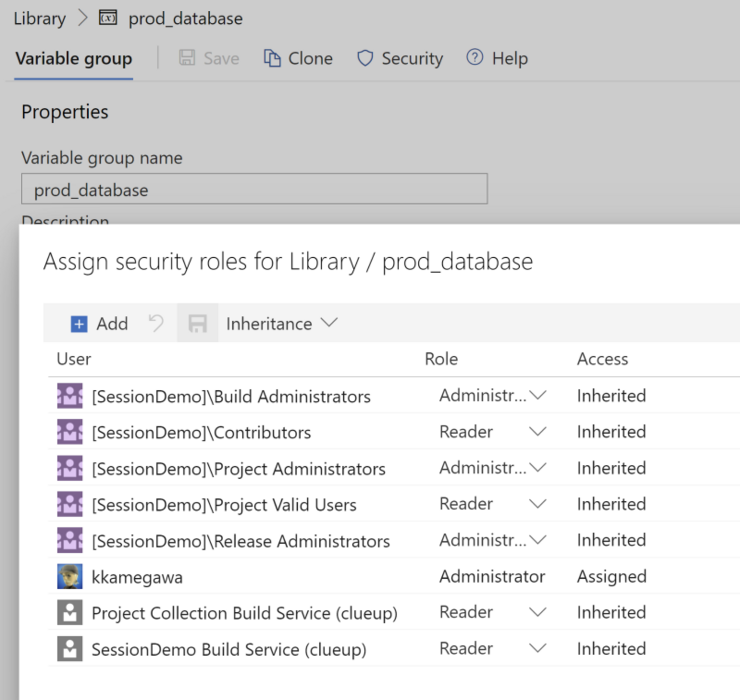
Task: Select the Variable group tab
Action: [73, 59]
